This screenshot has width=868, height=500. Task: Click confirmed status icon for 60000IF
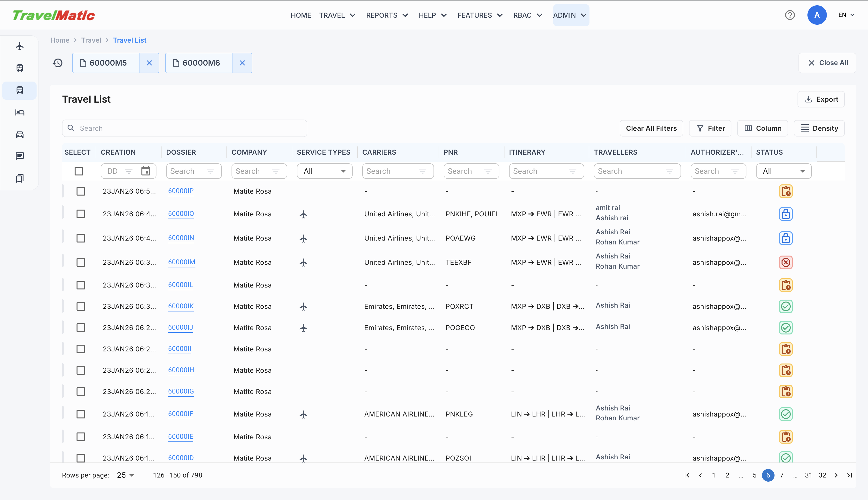coord(785,414)
